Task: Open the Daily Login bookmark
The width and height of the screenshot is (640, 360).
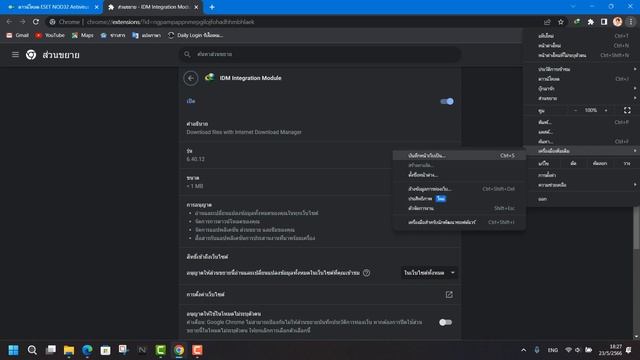Action: click(195, 36)
